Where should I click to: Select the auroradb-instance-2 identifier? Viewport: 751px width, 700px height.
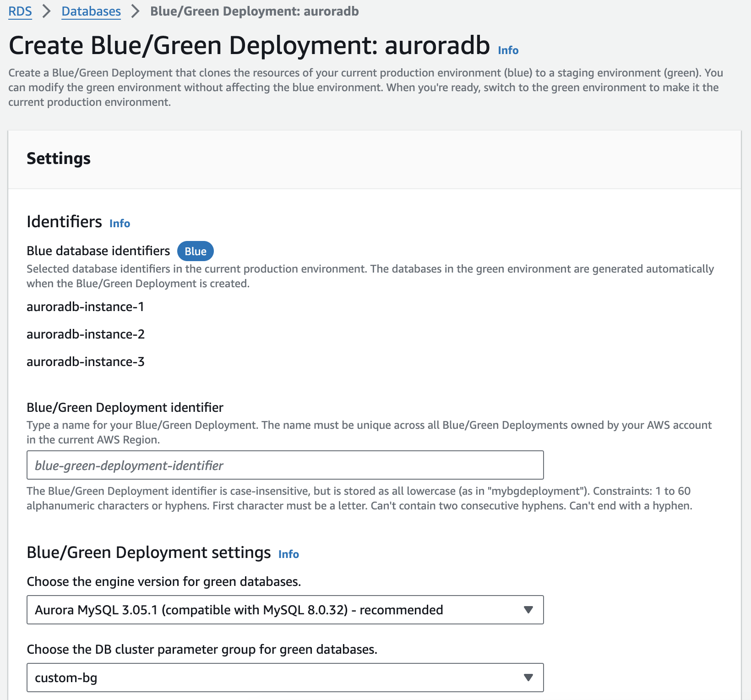coord(85,334)
